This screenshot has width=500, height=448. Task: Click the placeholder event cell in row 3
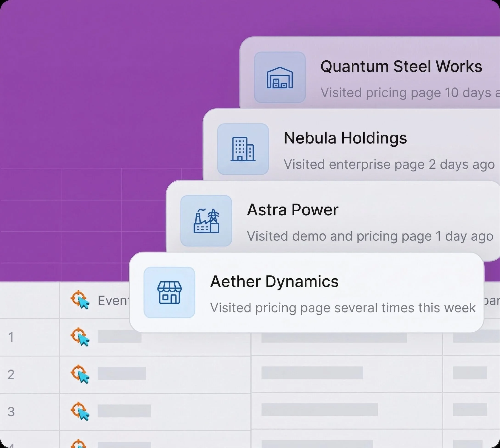click(x=124, y=411)
